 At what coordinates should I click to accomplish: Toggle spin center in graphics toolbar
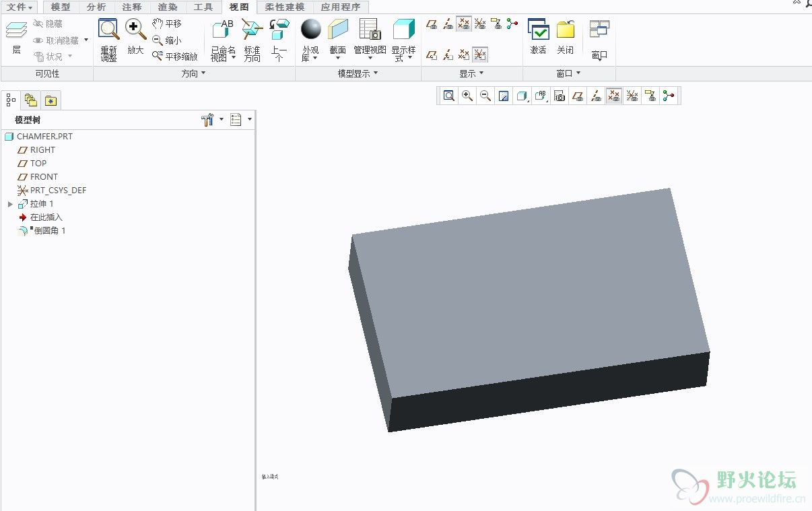pos(668,96)
